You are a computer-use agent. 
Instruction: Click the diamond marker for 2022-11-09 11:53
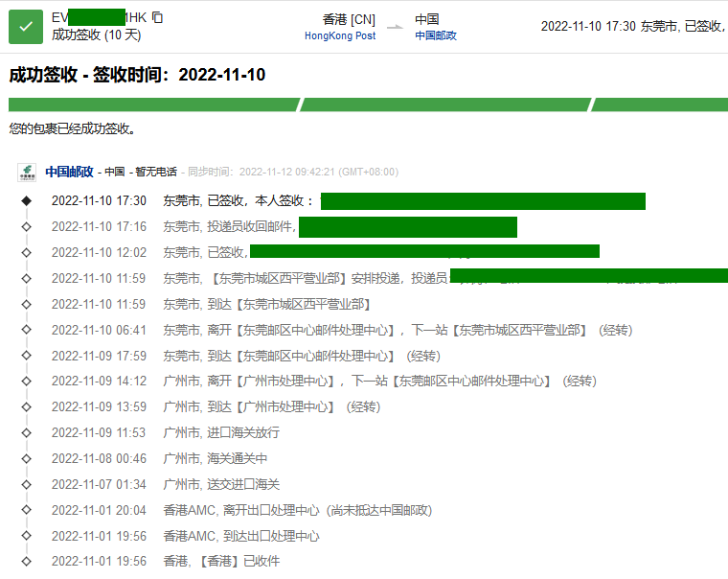click(x=27, y=433)
